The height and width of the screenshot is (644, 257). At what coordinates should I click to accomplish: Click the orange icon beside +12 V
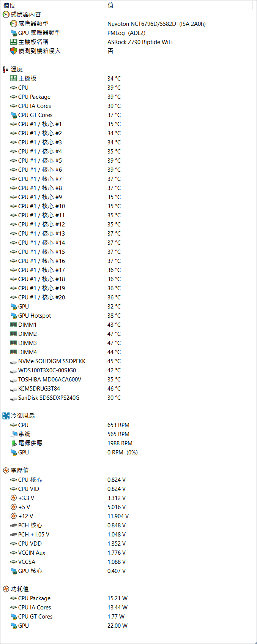click(14, 516)
